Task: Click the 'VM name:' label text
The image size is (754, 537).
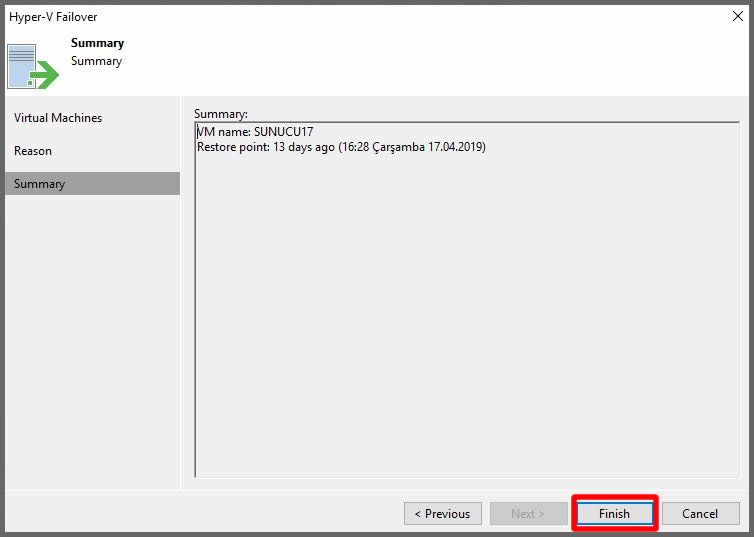Action: tap(224, 132)
